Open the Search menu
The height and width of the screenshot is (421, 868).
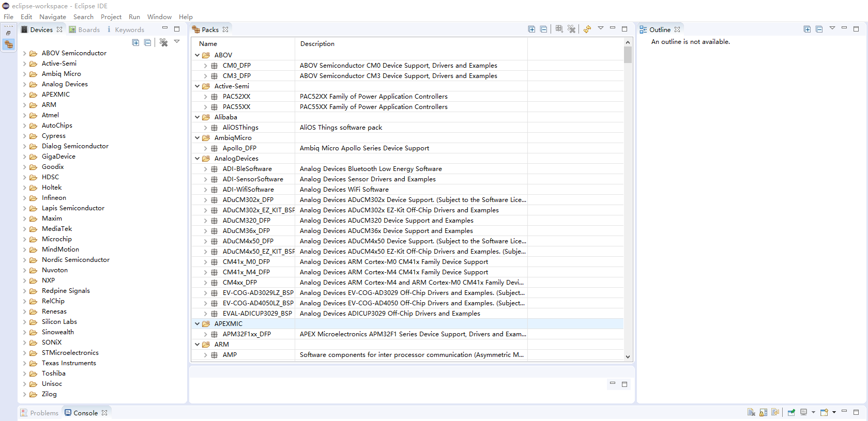tap(83, 17)
